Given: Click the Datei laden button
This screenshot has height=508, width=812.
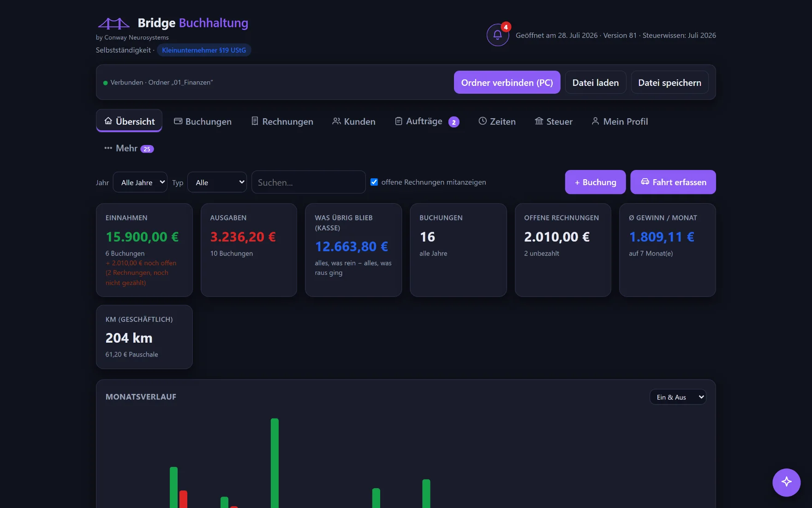Looking at the screenshot, I should coord(596,82).
